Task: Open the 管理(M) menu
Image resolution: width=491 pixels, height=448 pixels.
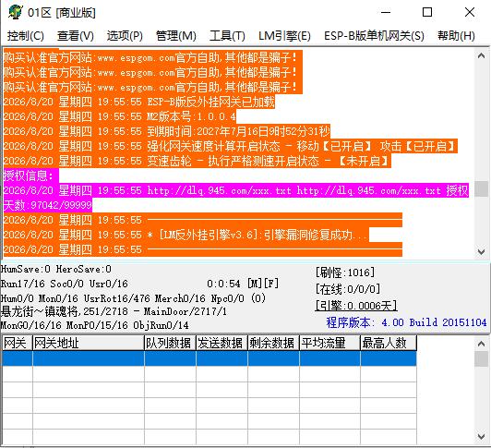Action: pyautogui.click(x=176, y=36)
